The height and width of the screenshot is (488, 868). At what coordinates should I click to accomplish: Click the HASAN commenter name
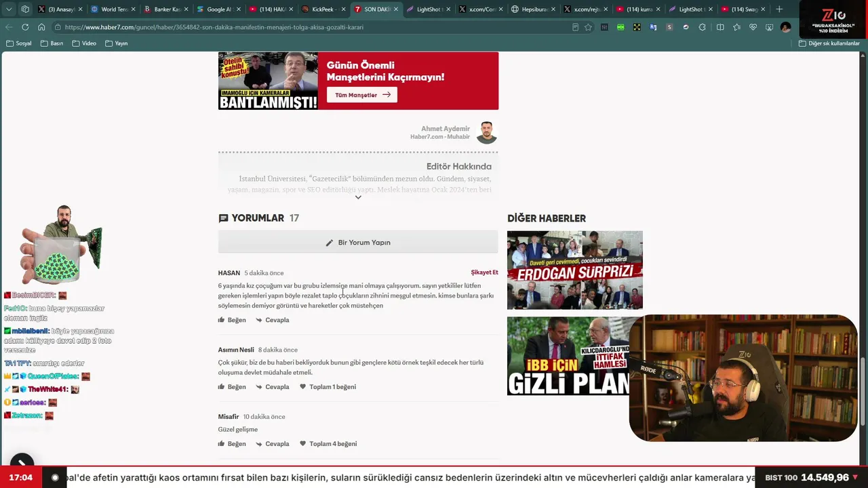pos(229,273)
